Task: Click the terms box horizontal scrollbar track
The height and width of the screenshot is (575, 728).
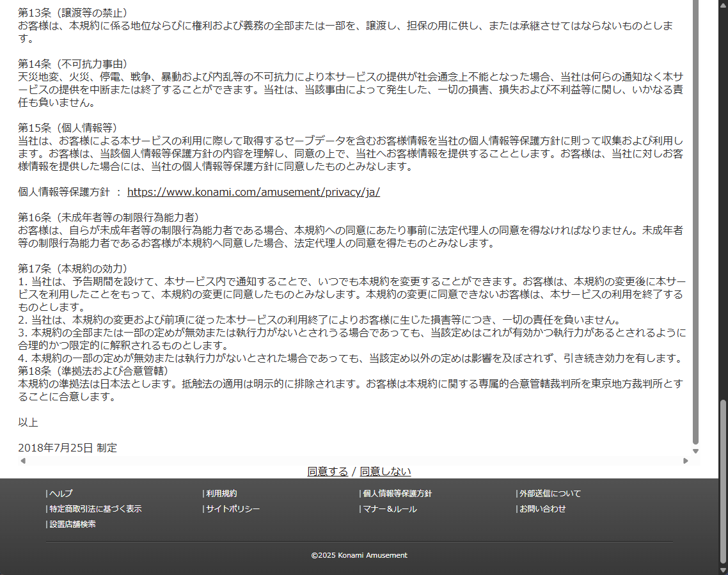Action: [352, 461]
